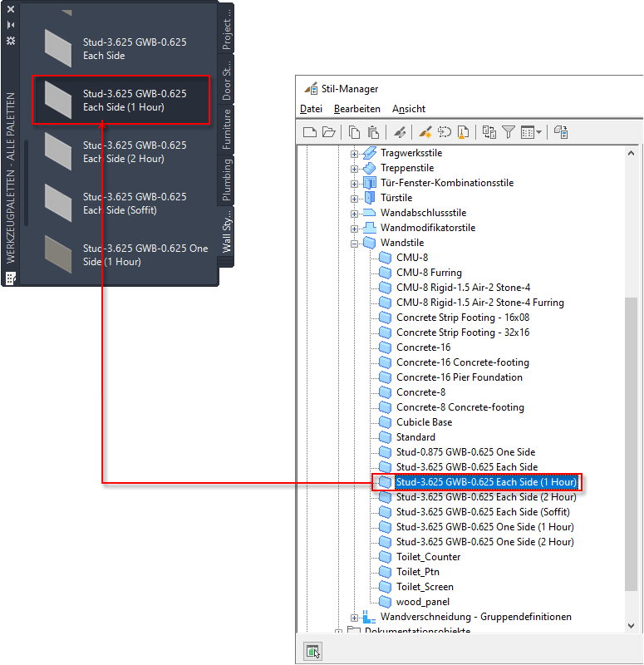Select the Concrete-8 Concrete-footing style

pos(460,407)
